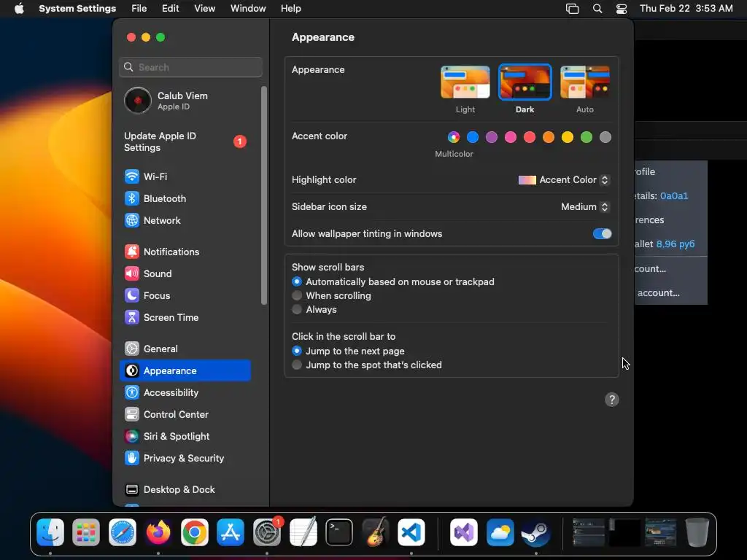Screen dimensions: 747x560
Task: Open the Wi-Fi settings icon in sidebar
Action: click(x=132, y=176)
